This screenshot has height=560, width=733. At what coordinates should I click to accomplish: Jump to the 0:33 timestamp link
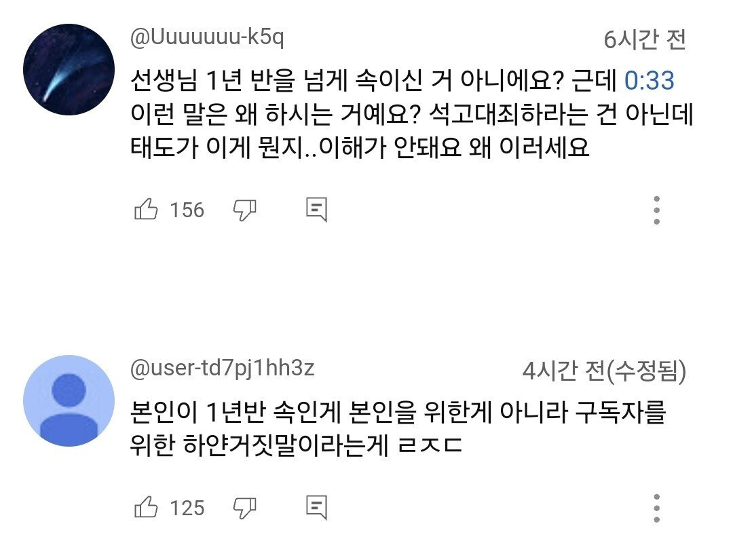(648, 81)
